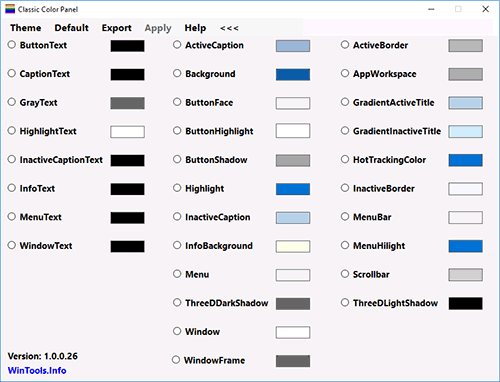Select the ActiveCaption radio button
This screenshot has height=382, width=500.
(x=177, y=45)
